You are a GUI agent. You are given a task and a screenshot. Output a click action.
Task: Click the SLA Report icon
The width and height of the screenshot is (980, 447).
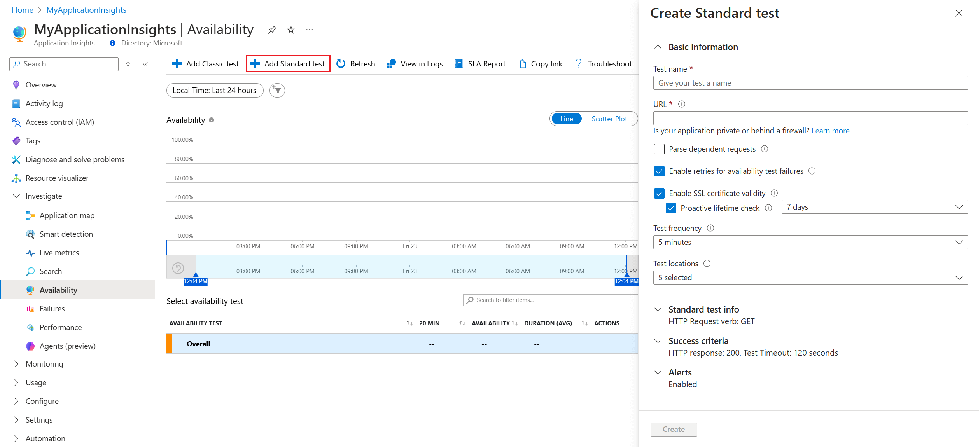pyautogui.click(x=459, y=64)
